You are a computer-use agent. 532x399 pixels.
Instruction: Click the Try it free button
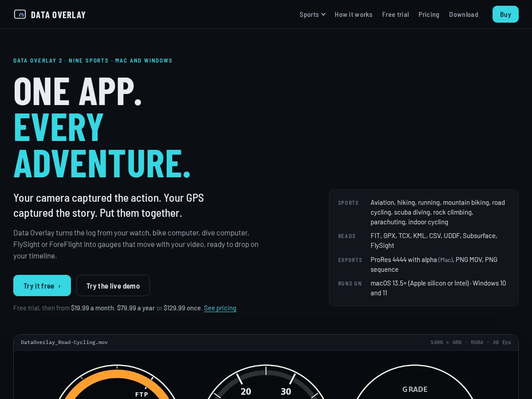42,286
